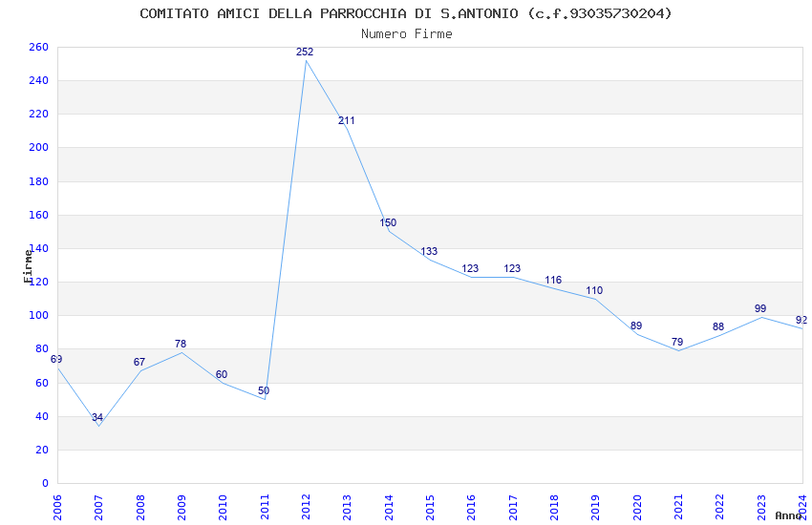Click the Y-axis value 180
The height and width of the screenshot is (525, 812).
click(38, 181)
